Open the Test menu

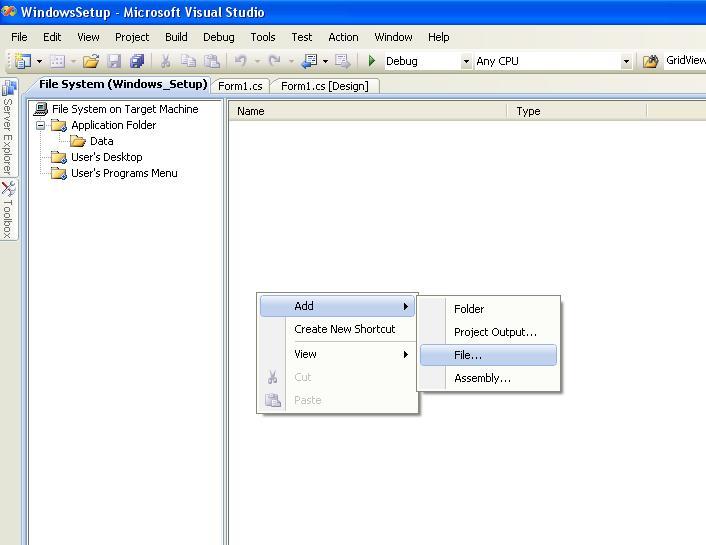pos(302,37)
